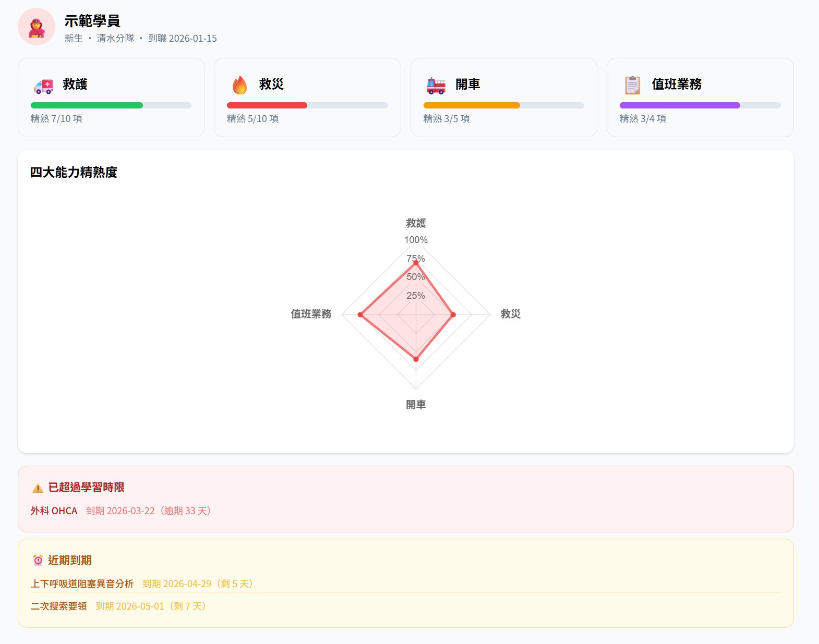Open the overdue item 外科 OHCA
The image size is (819, 644).
(54, 511)
